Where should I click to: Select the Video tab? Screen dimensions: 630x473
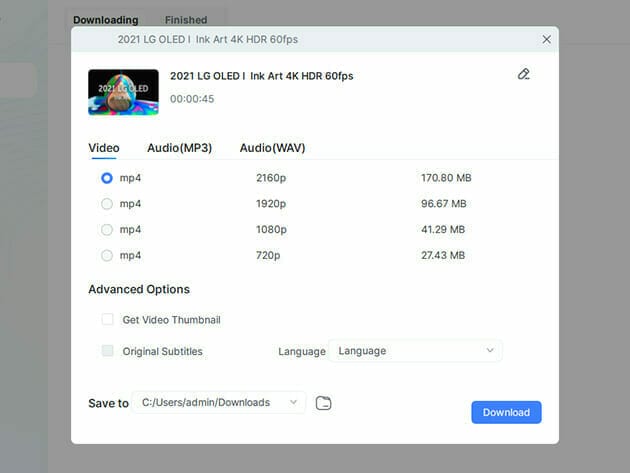[x=104, y=148]
